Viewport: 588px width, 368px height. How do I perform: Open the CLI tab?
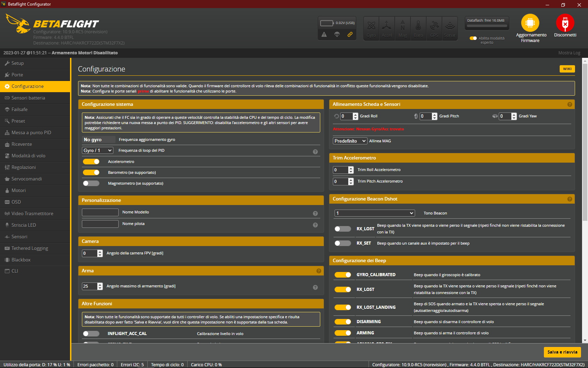(35, 271)
